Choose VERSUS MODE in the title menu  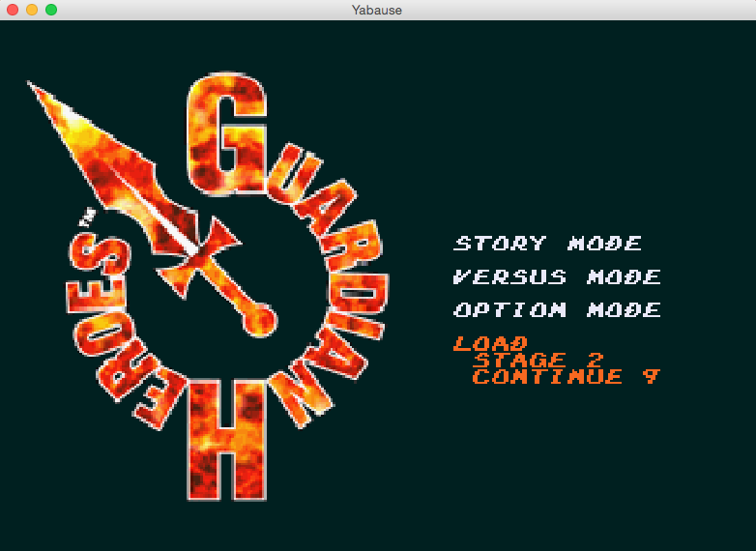(558, 276)
